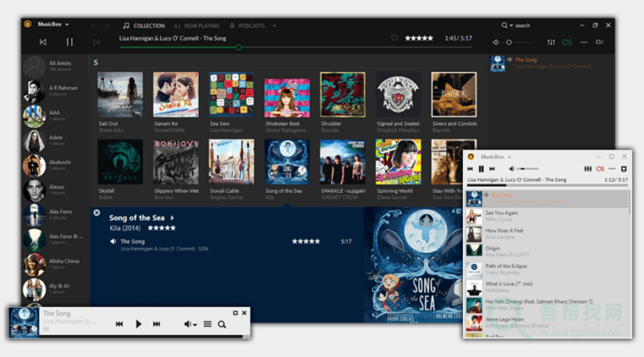The height and width of the screenshot is (357, 644).
Task: Open the equalizer in main player
Action: [551, 42]
